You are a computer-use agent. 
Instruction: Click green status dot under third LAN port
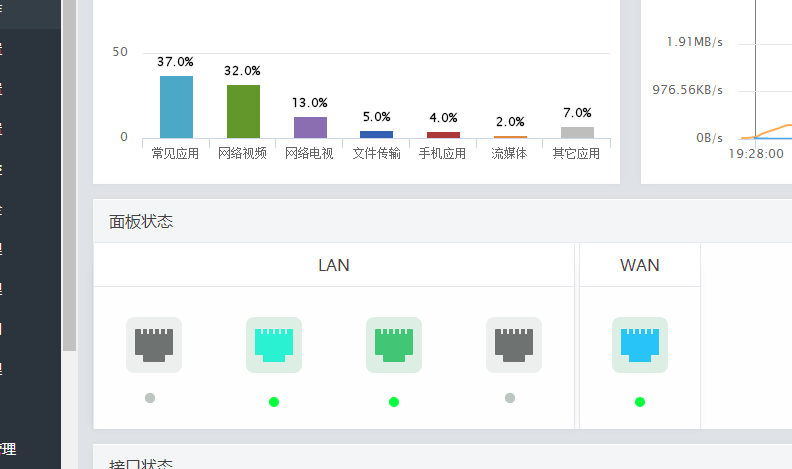(x=394, y=402)
